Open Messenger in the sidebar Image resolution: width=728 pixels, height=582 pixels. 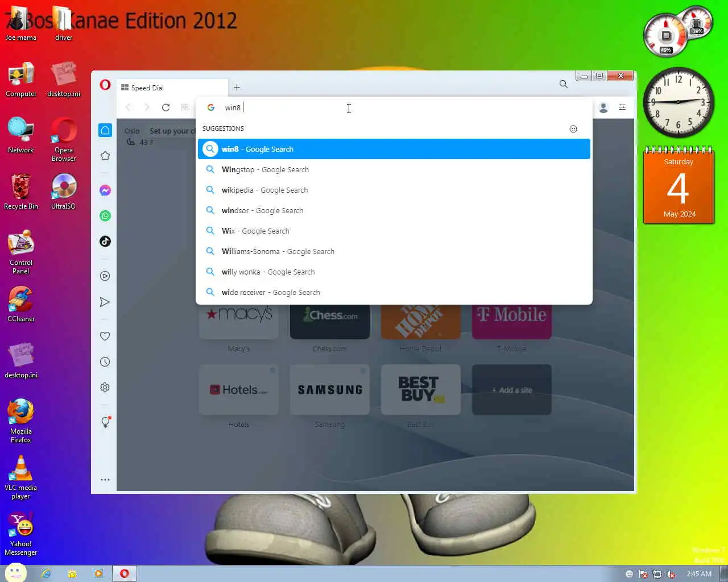coord(105,190)
